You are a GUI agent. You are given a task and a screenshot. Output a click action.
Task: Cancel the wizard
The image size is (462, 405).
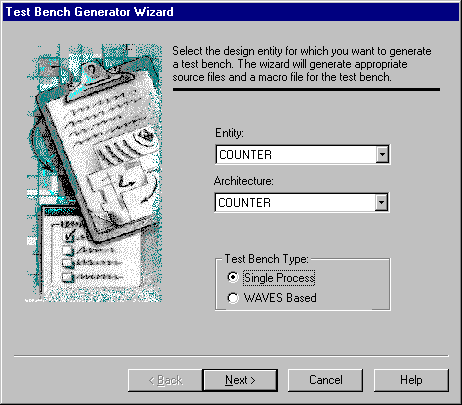coord(326,380)
